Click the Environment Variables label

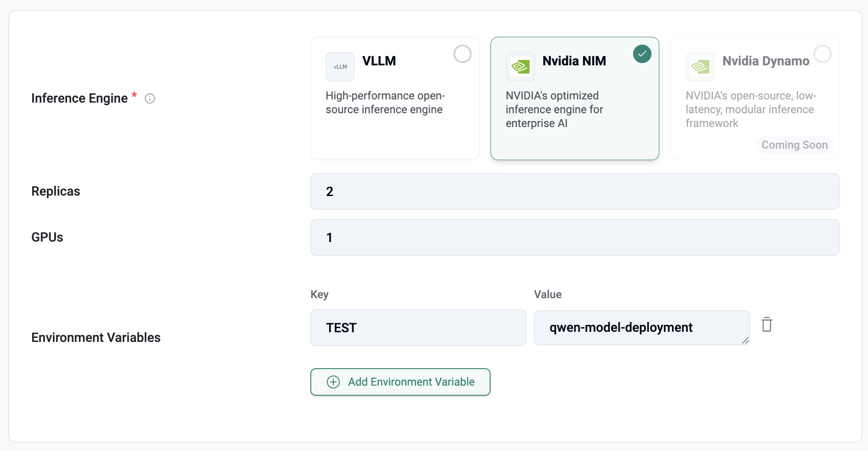96,337
